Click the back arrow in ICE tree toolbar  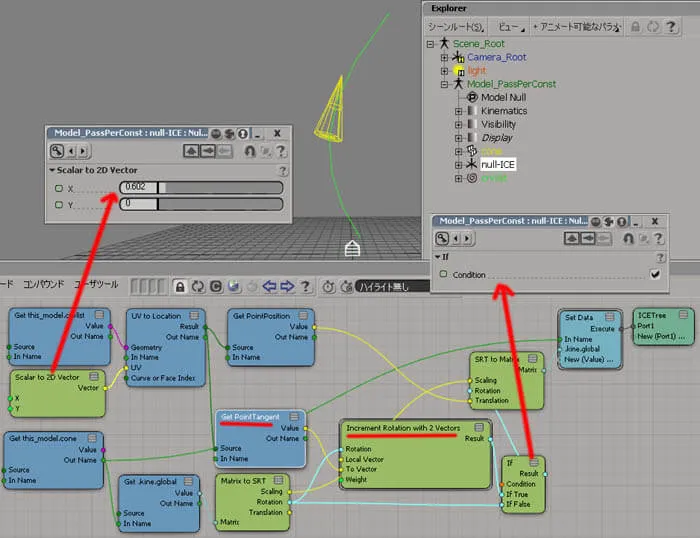pos(269,286)
